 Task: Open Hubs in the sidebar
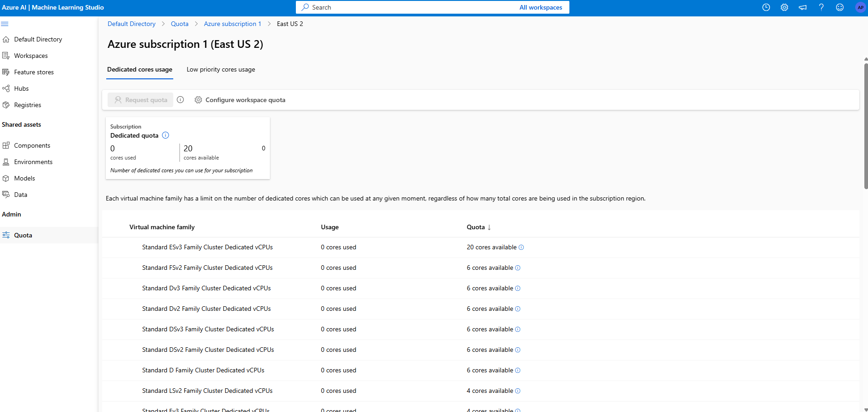[21, 88]
